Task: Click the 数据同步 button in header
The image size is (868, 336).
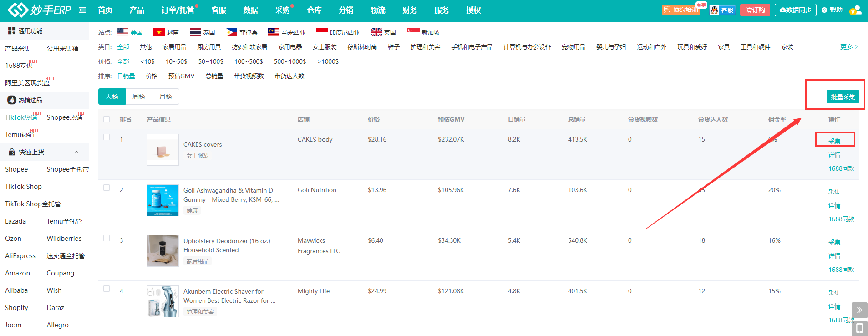Action: [795, 10]
